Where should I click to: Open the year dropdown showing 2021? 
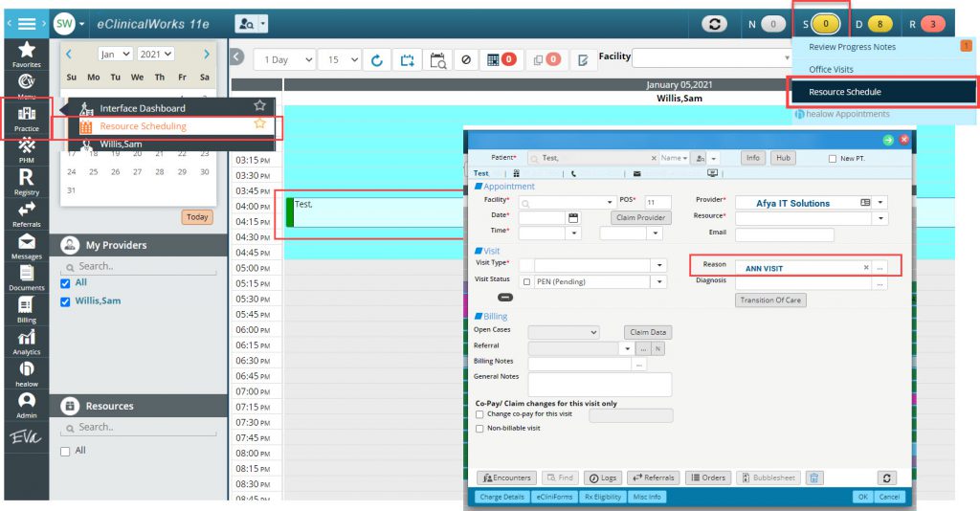pos(156,55)
